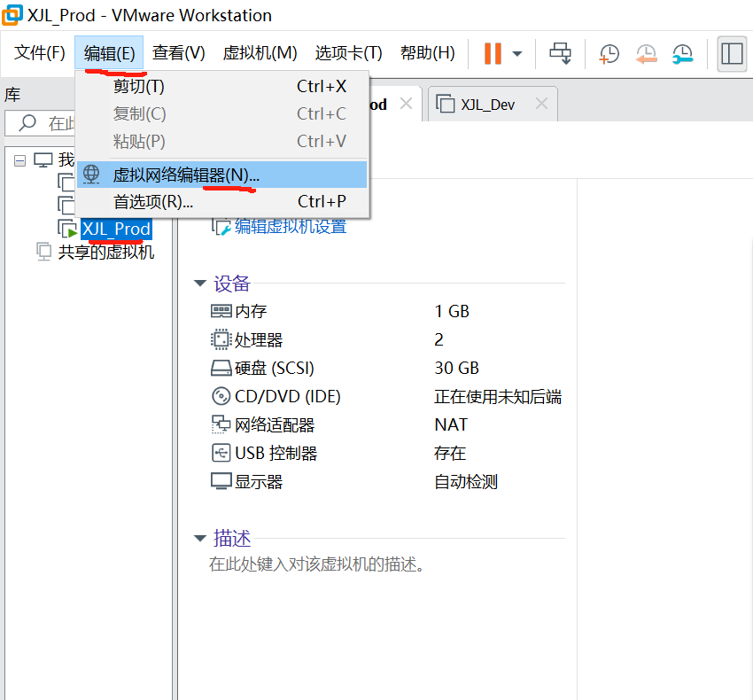The image size is (753, 700).
Task: Open the 选项卡(T) menu
Action: click(348, 53)
